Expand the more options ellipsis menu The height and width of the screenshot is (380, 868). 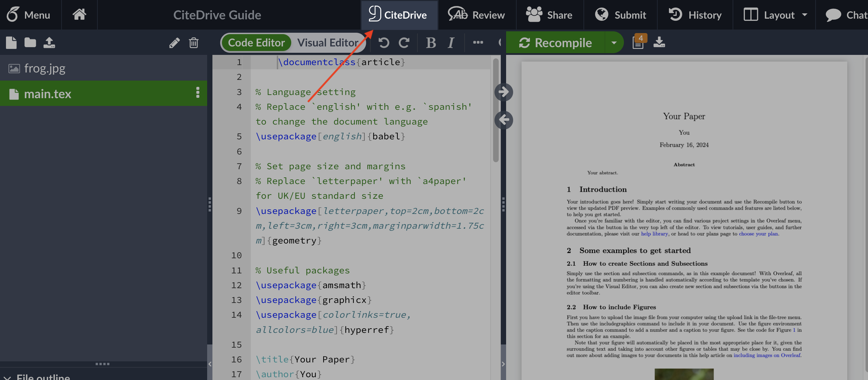point(478,42)
